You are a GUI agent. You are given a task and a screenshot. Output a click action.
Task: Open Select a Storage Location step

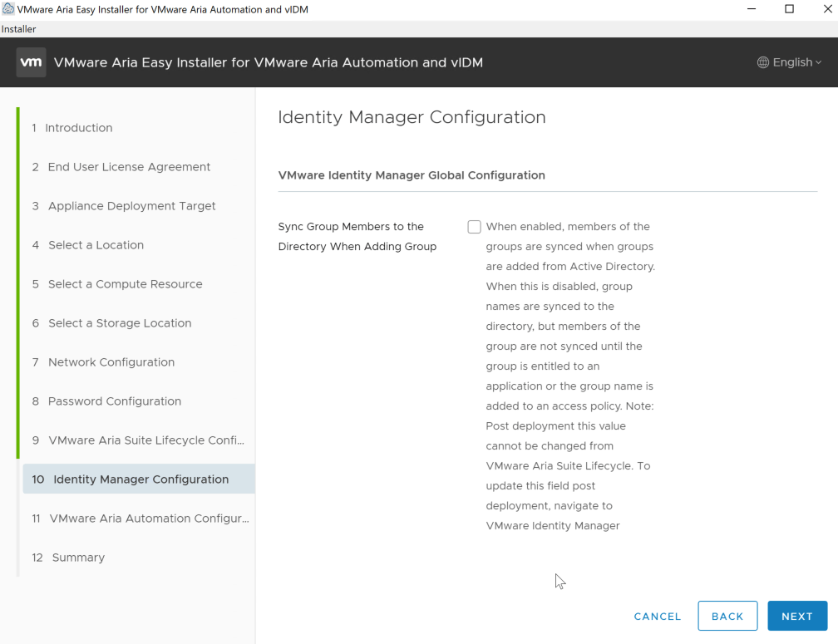120,323
